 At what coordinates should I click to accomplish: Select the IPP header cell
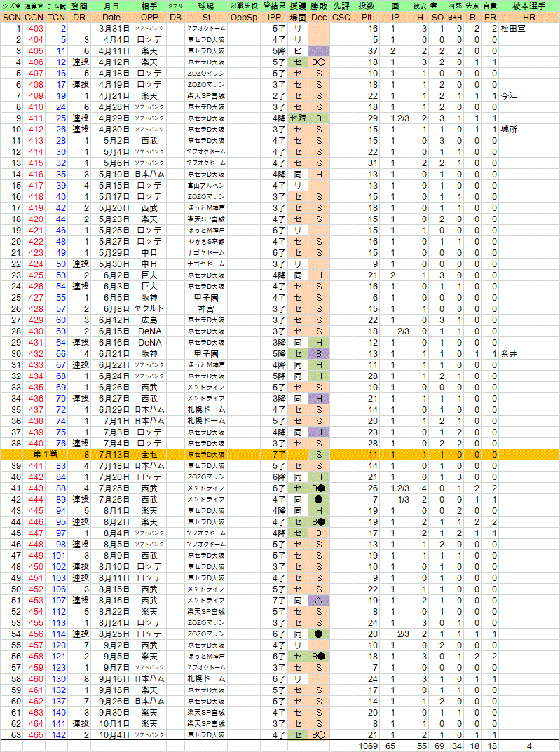(x=274, y=18)
